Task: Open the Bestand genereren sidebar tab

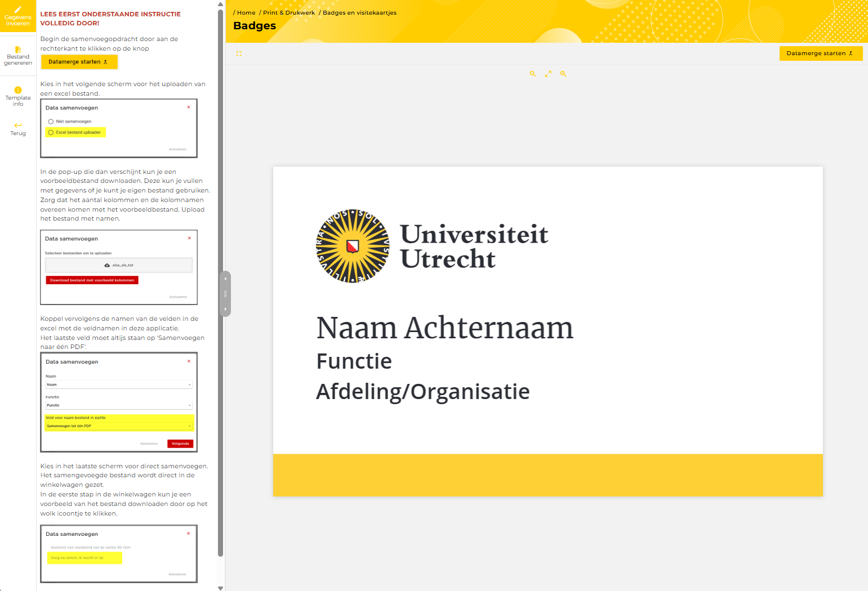Action: [18, 56]
